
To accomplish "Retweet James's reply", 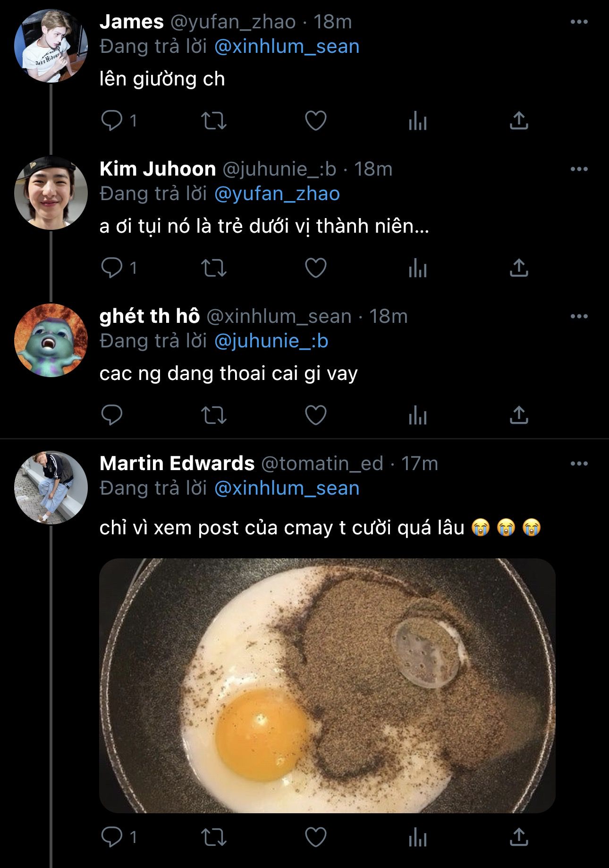I will coord(214,120).
